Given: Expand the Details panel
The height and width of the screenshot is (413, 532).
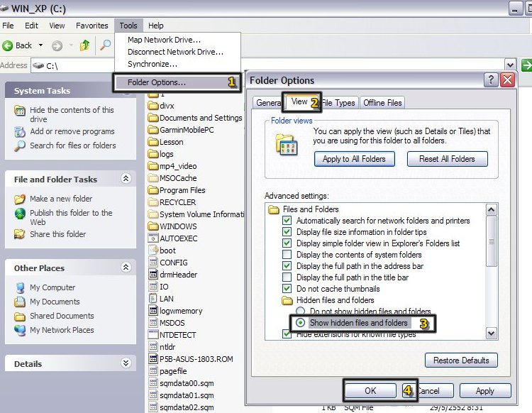Looking at the screenshot, I should coord(126,363).
